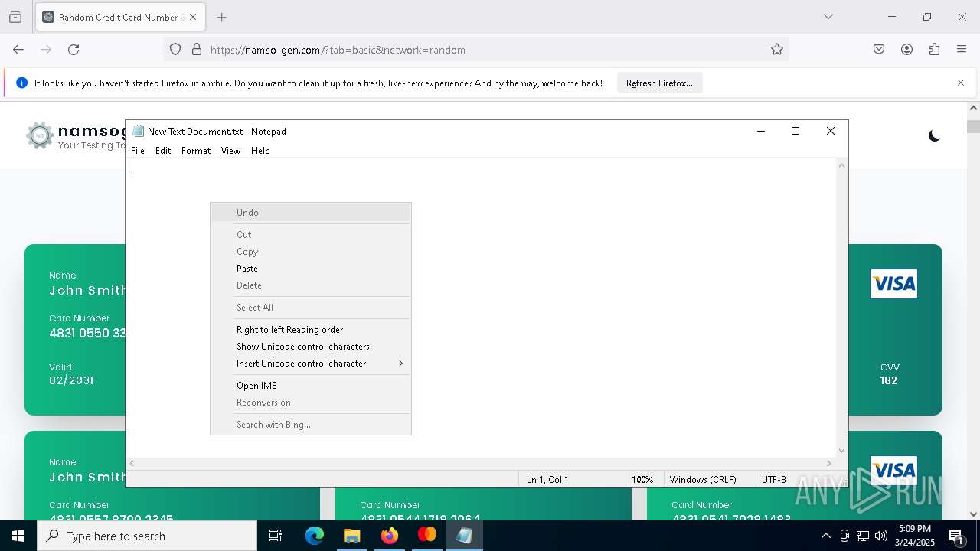Switch to Notepad taskbar icon
The width and height of the screenshot is (980, 551).
[x=464, y=536]
